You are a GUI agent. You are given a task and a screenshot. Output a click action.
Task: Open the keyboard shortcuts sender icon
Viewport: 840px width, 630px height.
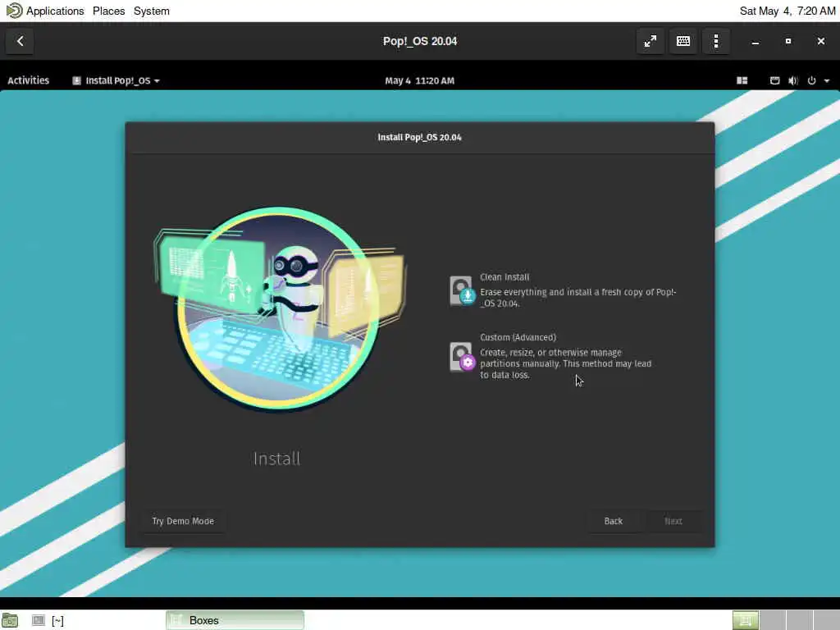coord(683,41)
